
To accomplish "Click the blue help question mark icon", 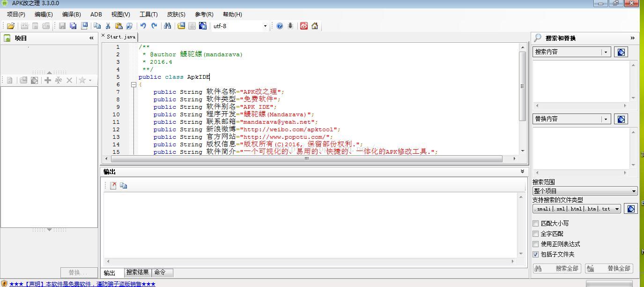I will tap(280, 26).
